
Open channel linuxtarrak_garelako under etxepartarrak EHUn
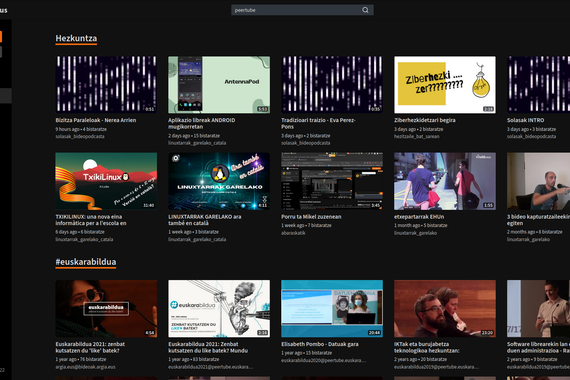(x=416, y=233)
